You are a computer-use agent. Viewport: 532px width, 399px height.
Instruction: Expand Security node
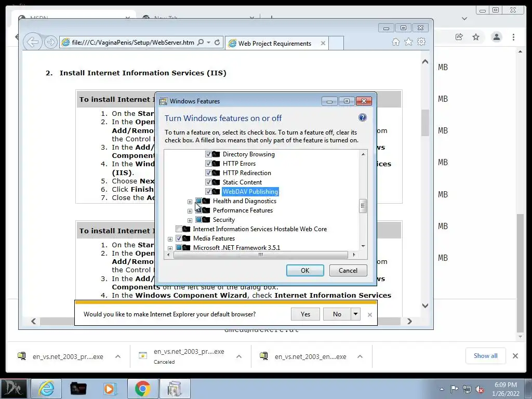pyautogui.click(x=190, y=220)
